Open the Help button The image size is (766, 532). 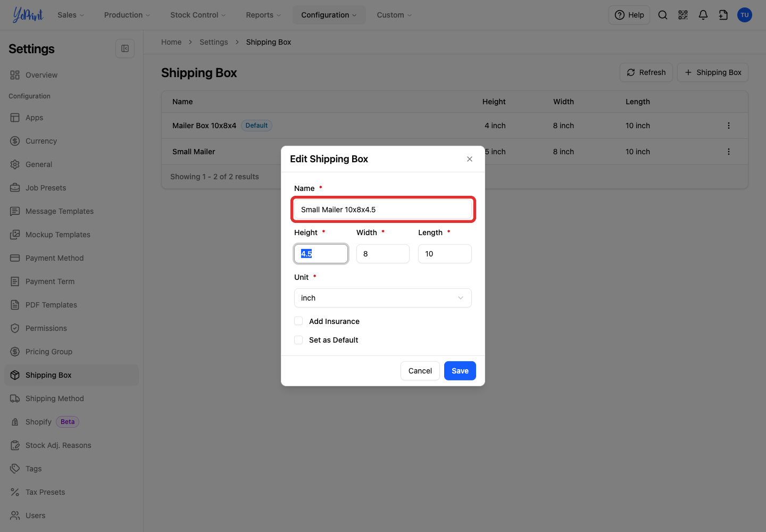click(x=629, y=15)
